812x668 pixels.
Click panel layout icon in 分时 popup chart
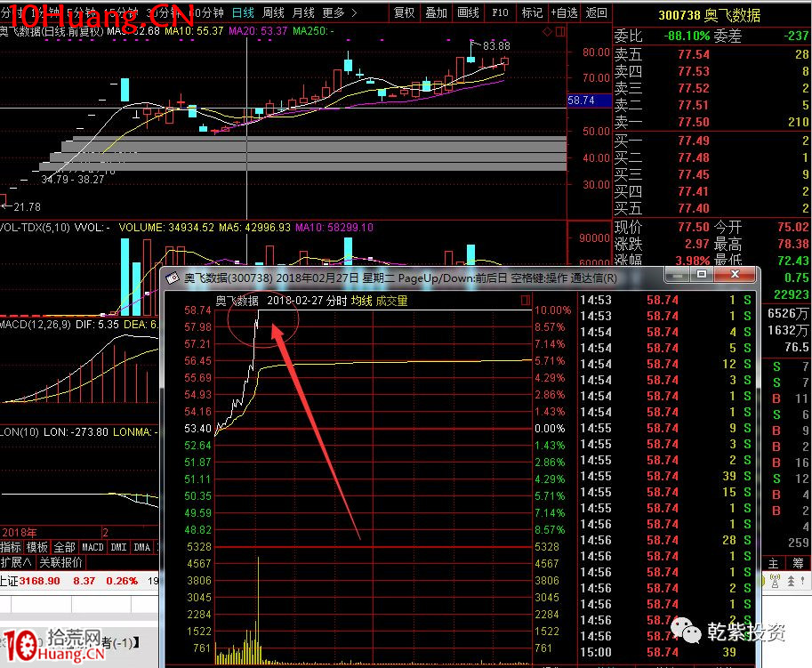(526, 301)
